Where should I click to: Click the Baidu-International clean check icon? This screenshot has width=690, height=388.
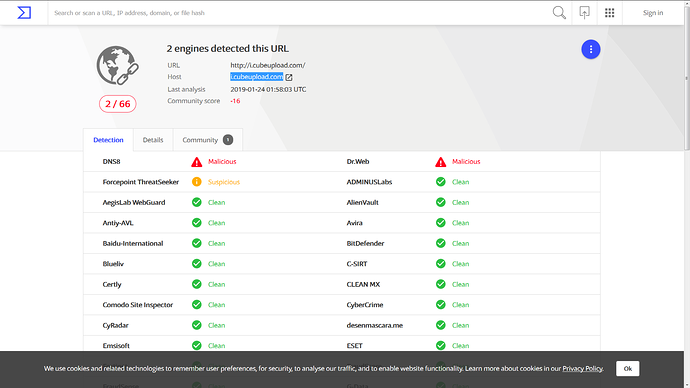[197, 243]
